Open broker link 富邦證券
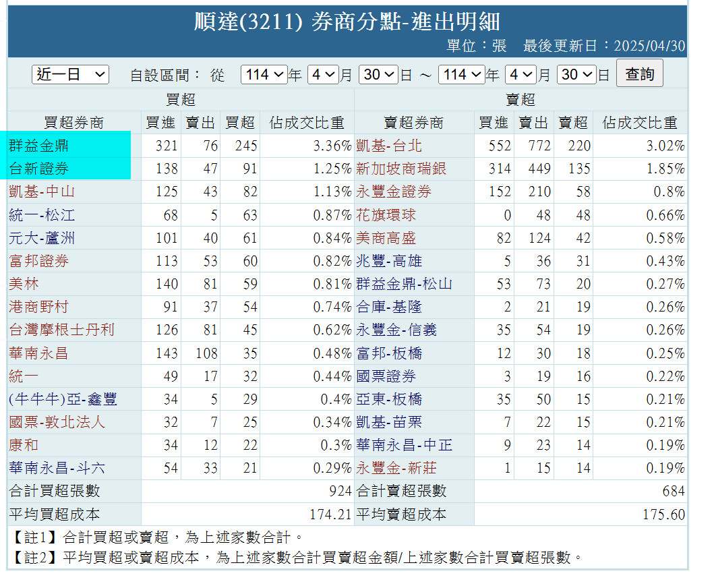This screenshot has width=714, height=588. 38,261
